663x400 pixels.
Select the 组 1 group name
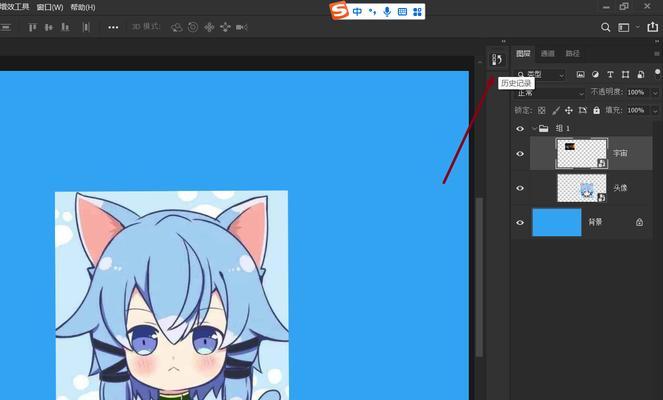point(562,129)
